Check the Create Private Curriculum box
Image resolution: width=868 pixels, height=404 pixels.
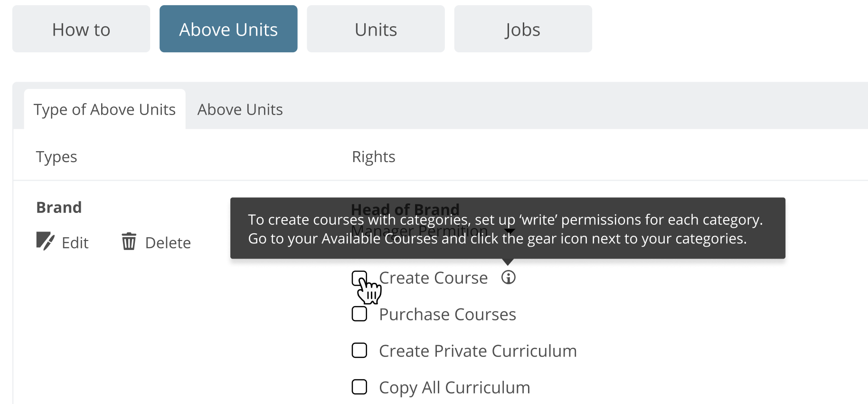click(359, 350)
